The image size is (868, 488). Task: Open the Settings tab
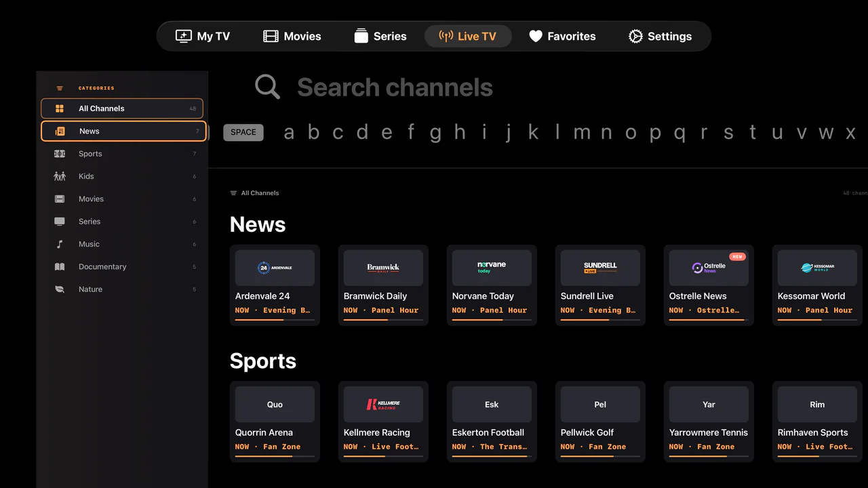[660, 36]
